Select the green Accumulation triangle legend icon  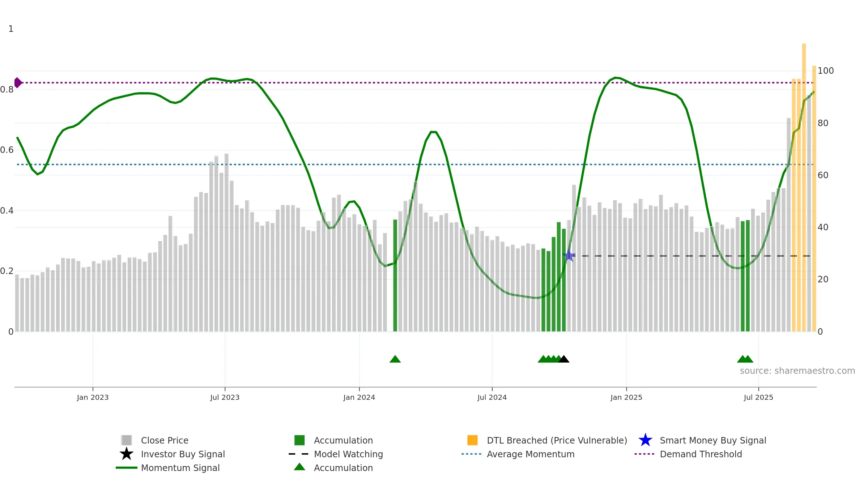tap(299, 467)
